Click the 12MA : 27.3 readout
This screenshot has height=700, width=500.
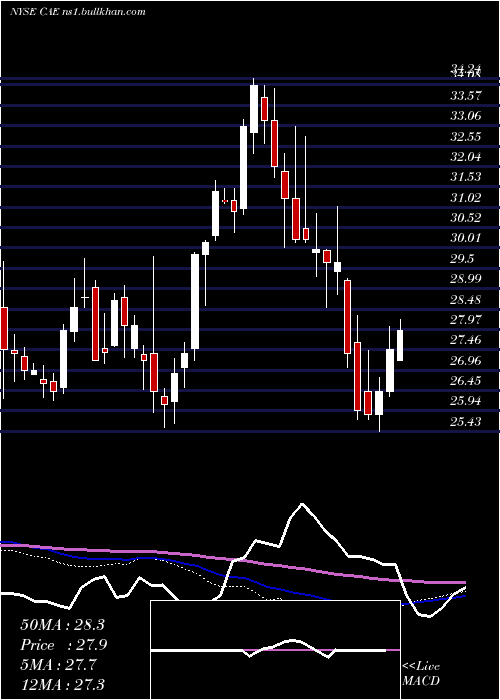coord(62,685)
